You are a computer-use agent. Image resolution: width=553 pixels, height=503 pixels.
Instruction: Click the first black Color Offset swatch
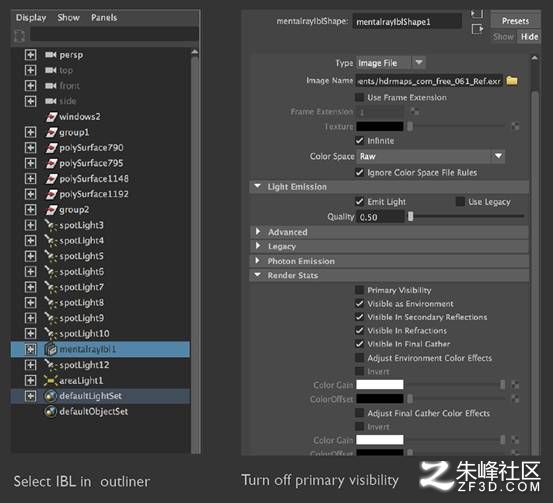(x=379, y=399)
